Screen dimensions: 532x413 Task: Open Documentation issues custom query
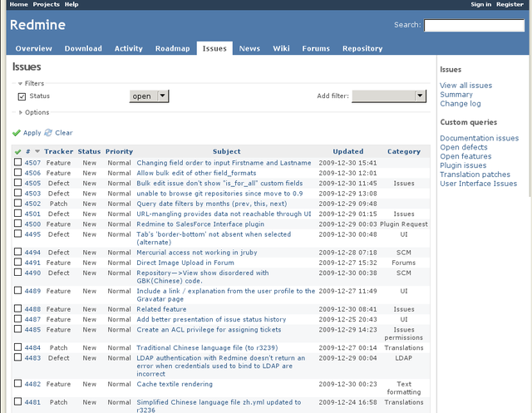click(x=480, y=138)
